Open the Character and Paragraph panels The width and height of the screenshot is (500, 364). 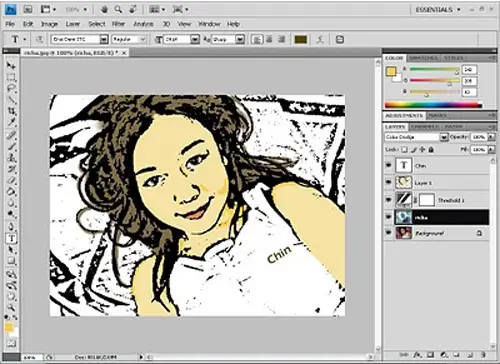pyautogui.click(x=339, y=40)
